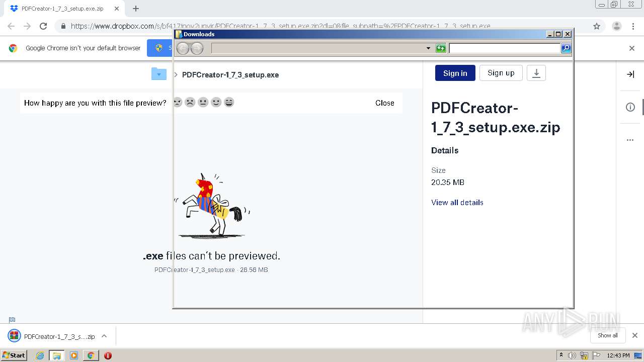644x362 pixels.
Task: Select the very unhappy face rating
Action: 177,102
